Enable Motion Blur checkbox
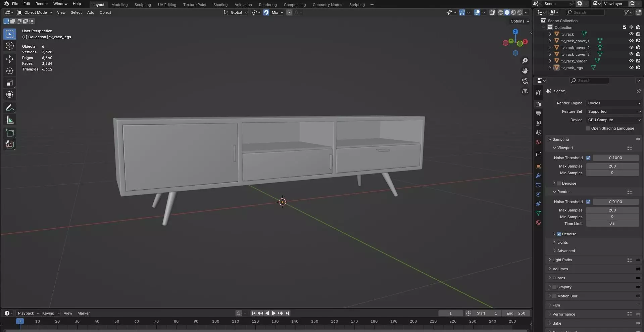 (x=554, y=296)
